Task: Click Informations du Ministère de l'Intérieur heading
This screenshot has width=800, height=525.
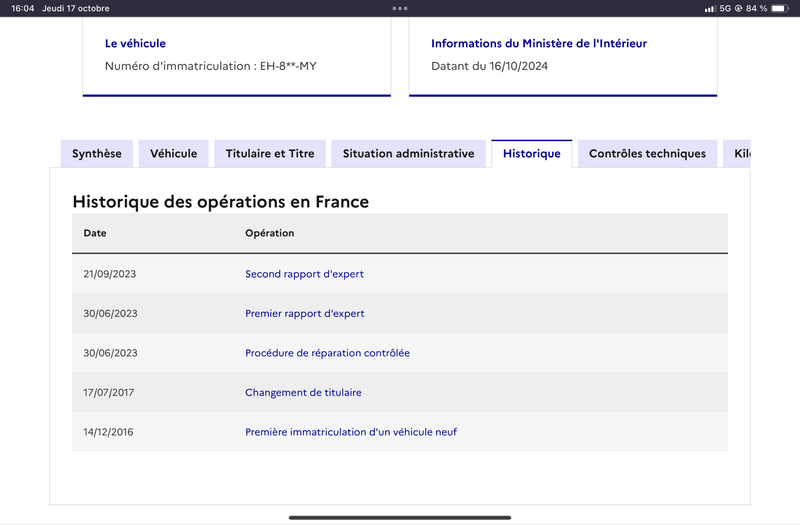Action: 539,43
